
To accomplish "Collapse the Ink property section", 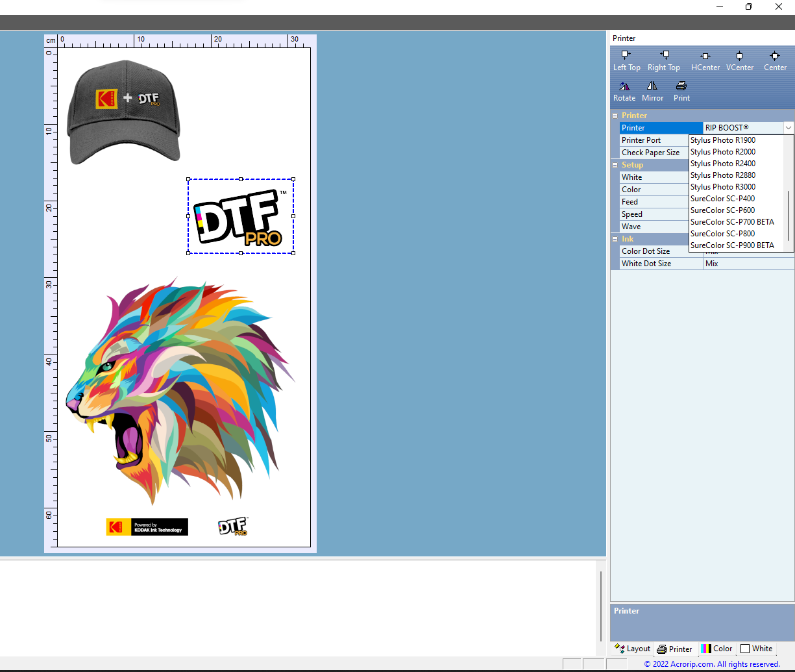I will [x=615, y=239].
